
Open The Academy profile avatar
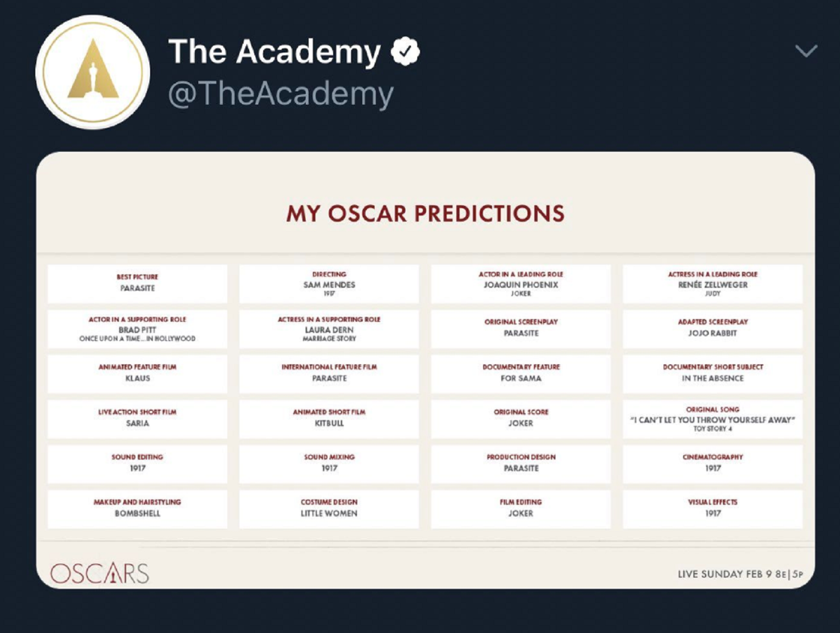tap(93, 72)
